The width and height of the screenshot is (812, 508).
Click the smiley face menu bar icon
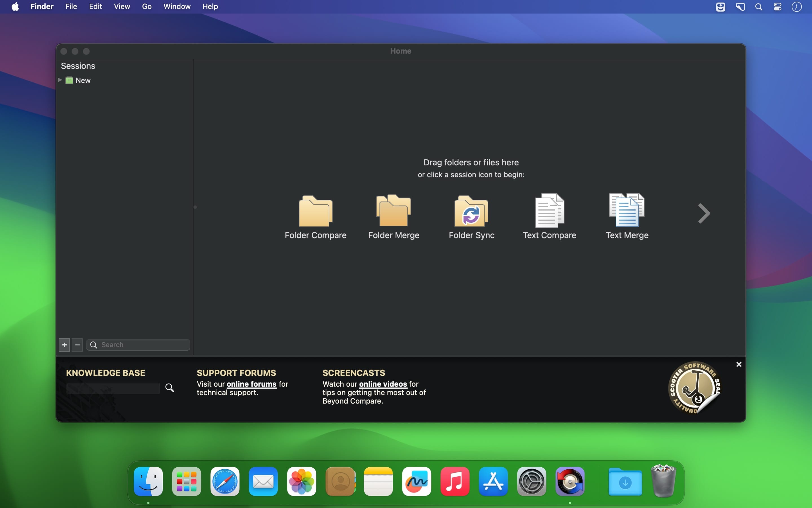pyautogui.click(x=720, y=7)
